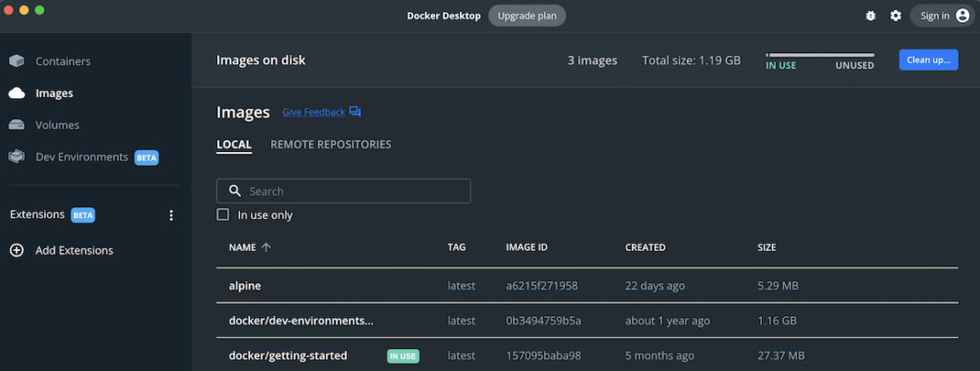Enable the In use only checkbox
Viewport: 980px width, 371px height.
pyautogui.click(x=223, y=215)
